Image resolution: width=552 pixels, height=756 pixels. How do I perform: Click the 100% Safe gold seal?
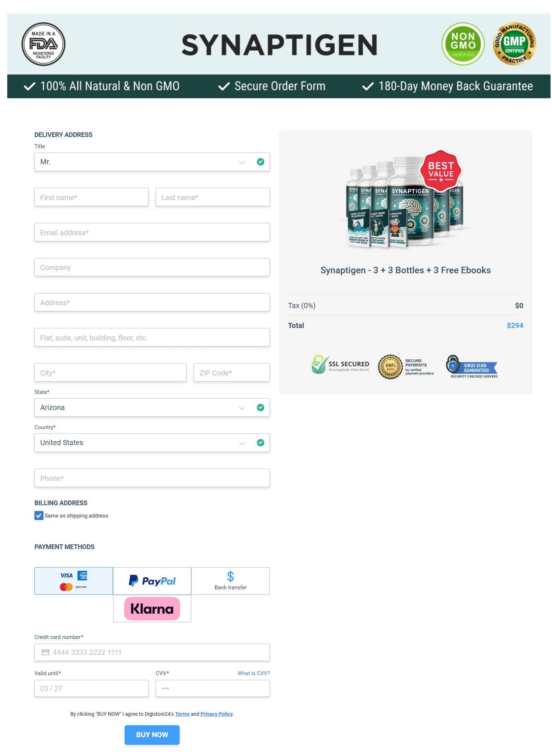pyautogui.click(x=390, y=367)
